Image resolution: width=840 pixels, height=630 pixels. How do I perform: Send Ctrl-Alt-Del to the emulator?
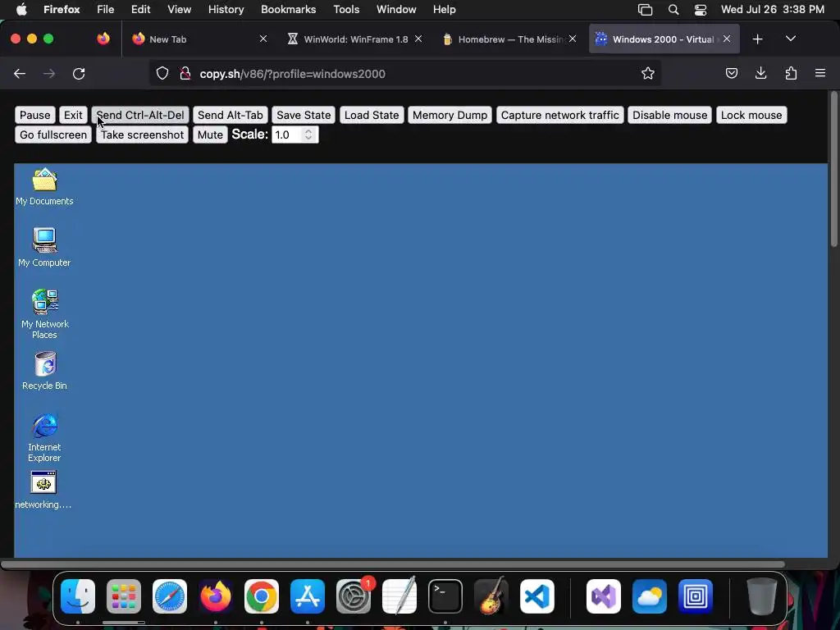point(140,115)
